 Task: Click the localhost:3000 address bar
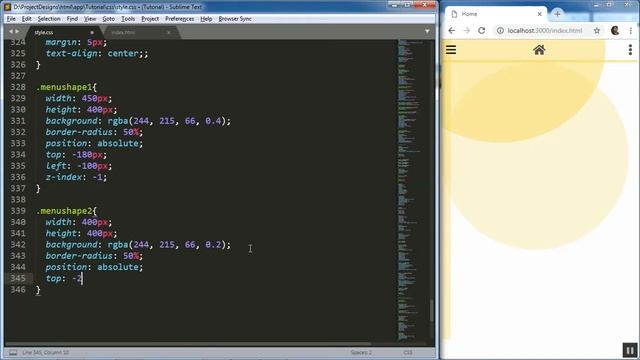click(545, 31)
